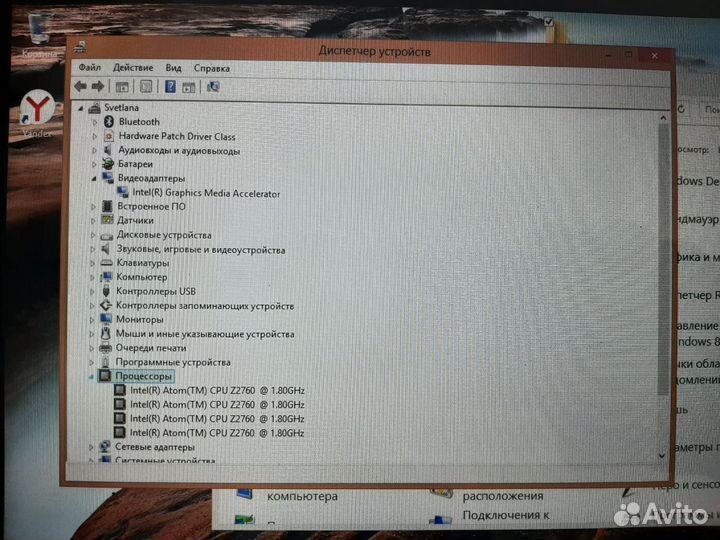Collapse the Видеоадаптеры node arrow
720x540 pixels.
[94, 179]
